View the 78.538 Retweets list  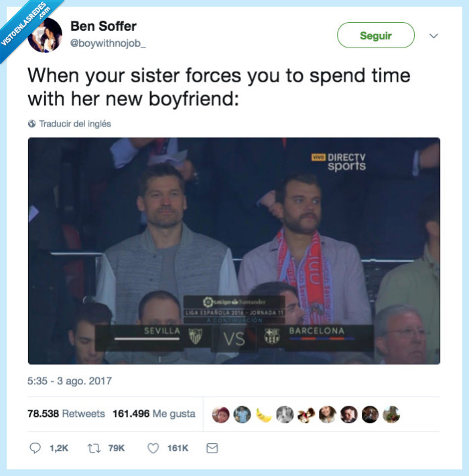66,414
